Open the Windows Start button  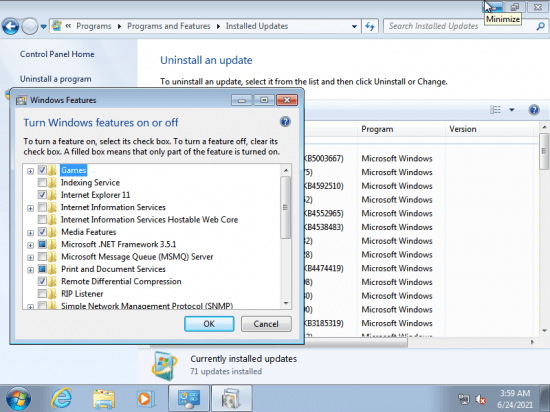(18, 399)
